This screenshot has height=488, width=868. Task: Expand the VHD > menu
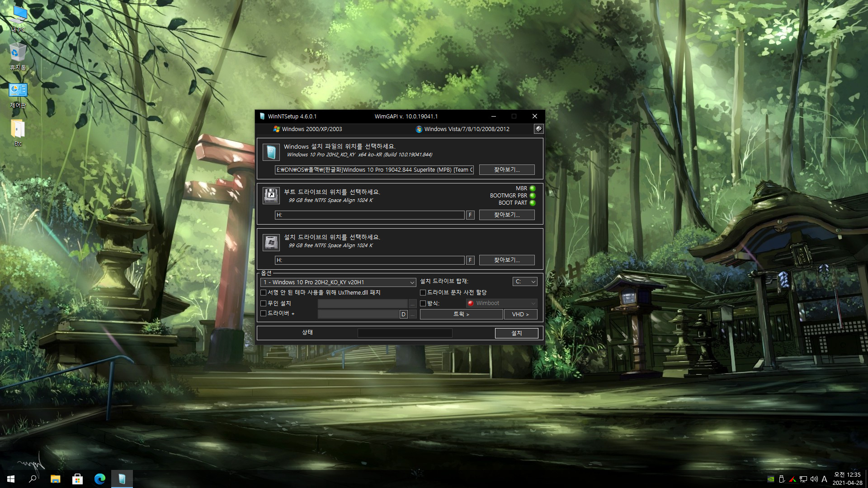[520, 314]
